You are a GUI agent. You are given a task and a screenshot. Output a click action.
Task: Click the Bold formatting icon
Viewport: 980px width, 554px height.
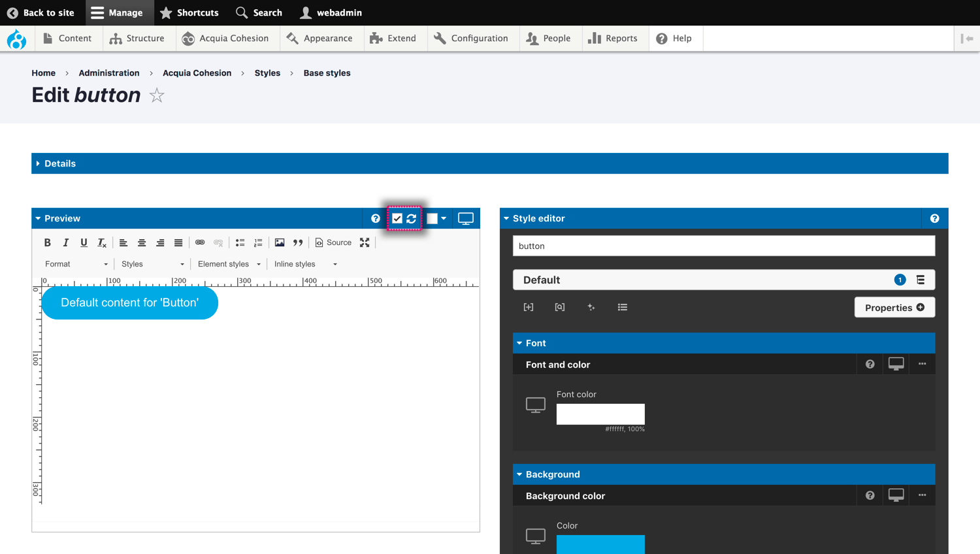pyautogui.click(x=47, y=242)
